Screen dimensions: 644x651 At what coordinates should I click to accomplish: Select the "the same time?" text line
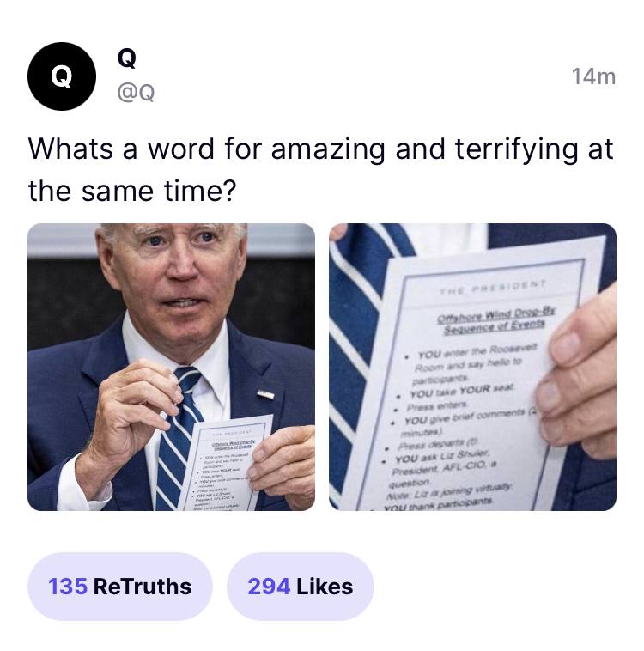(x=132, y=192)
